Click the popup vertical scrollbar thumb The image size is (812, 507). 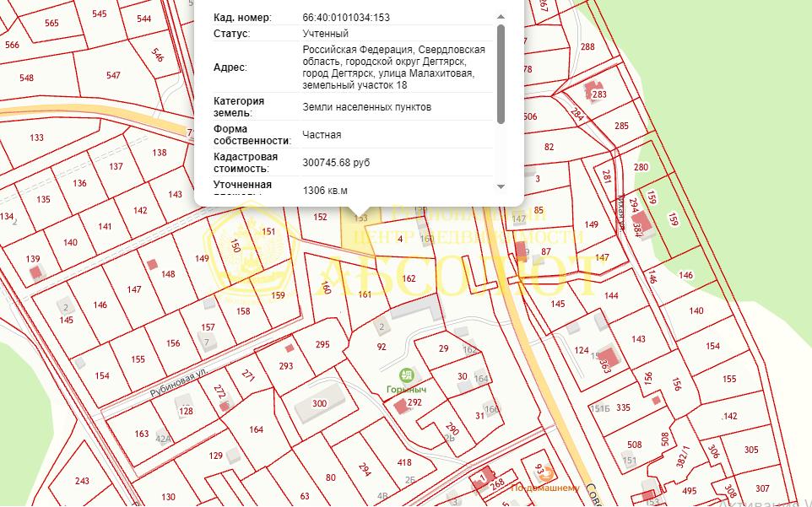[x=501, y=74]
